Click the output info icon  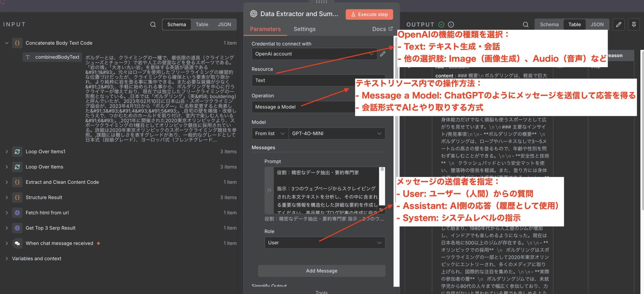451,24
